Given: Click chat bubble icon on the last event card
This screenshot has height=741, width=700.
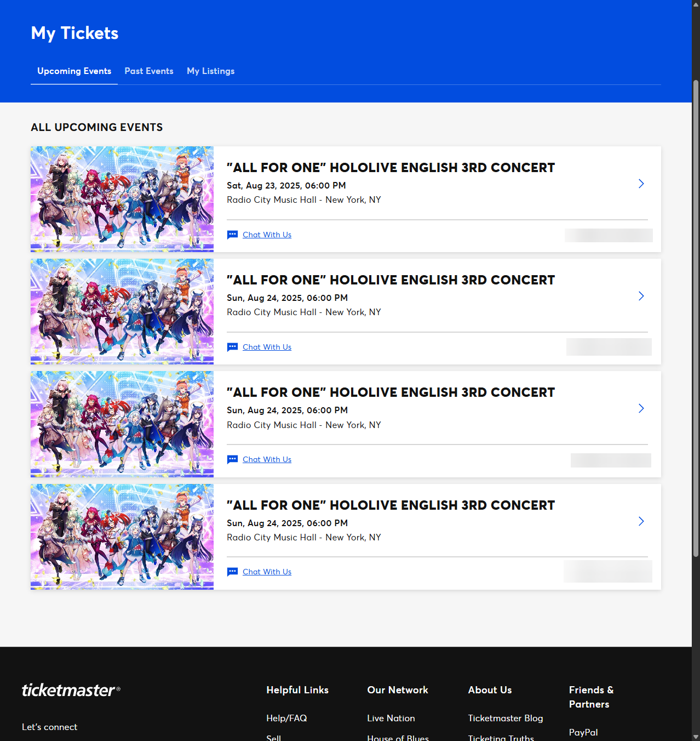Looking at the screenshot, I should 232,572.
